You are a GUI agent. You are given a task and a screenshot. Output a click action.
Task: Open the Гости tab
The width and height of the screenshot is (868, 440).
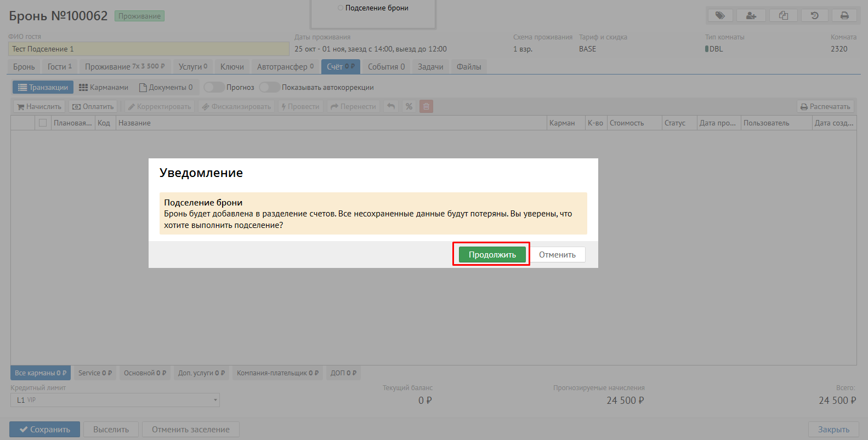click(60, 66)
